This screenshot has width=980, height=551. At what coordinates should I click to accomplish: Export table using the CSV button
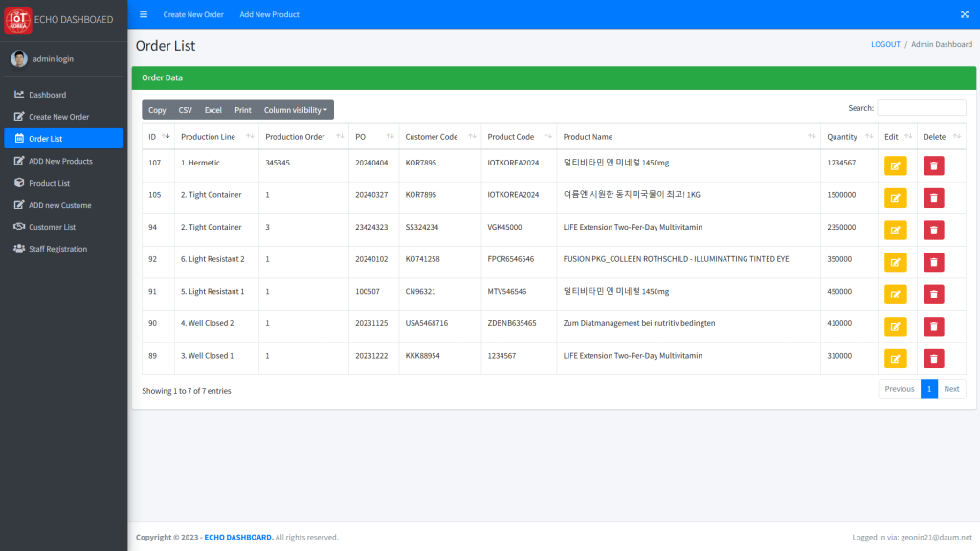pyautogui.click(x=185, y=110)
